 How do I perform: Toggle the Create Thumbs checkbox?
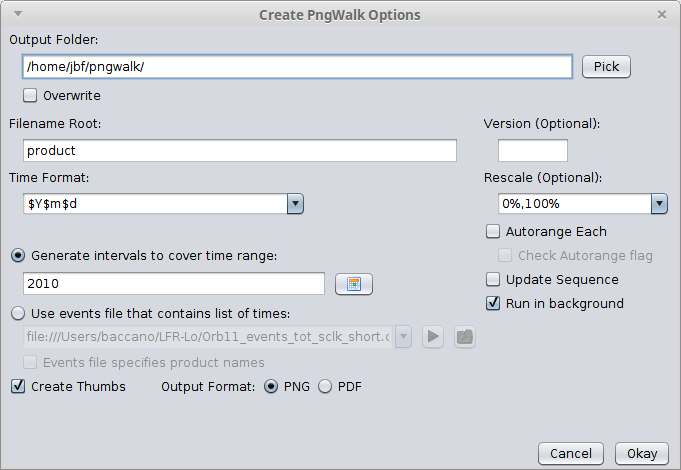[x=18, y=387]
